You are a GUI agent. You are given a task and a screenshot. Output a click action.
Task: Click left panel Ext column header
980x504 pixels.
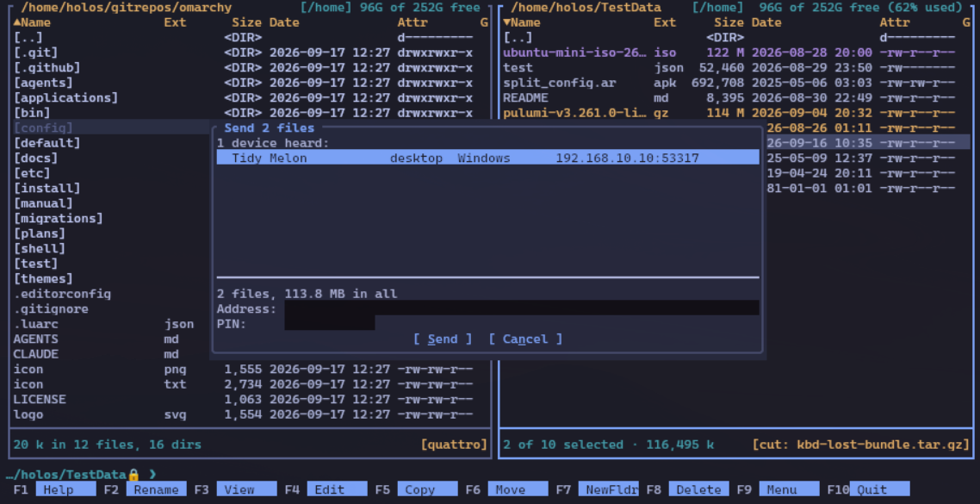[x=175, y=22]
